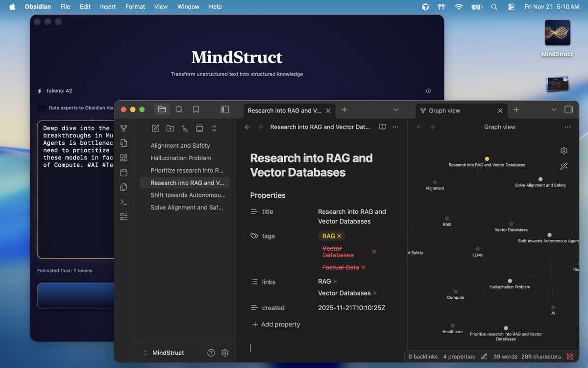Screen dimensions: 588x368
Task: Open search with the magnifier toolbar icon
Action: click(179, 109)
